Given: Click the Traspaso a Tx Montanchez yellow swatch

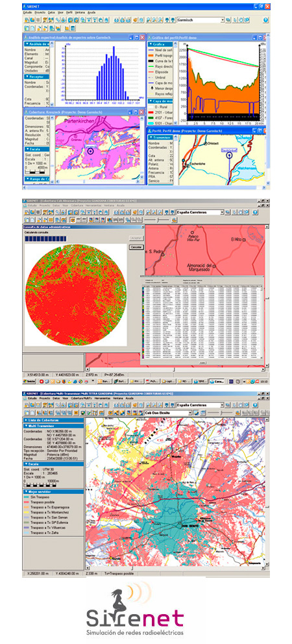Looking at the screenshot, I should pyautogui.click(x=26, y=513).
